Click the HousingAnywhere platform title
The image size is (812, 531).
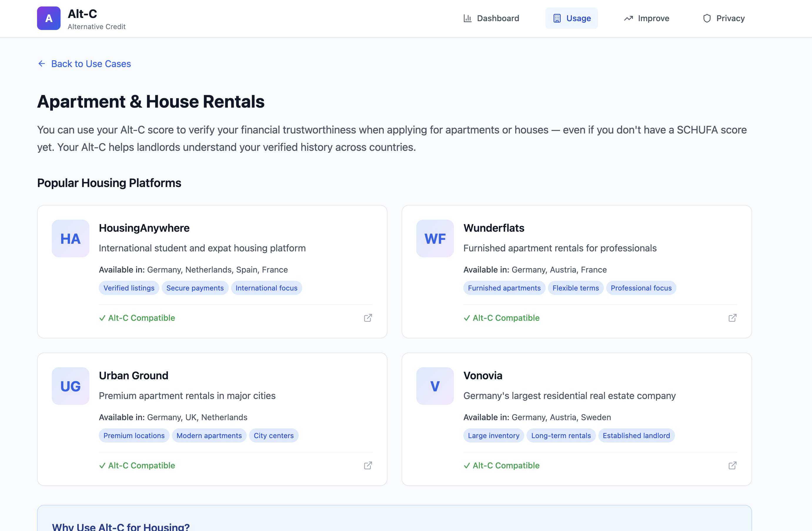click(144, 228)
